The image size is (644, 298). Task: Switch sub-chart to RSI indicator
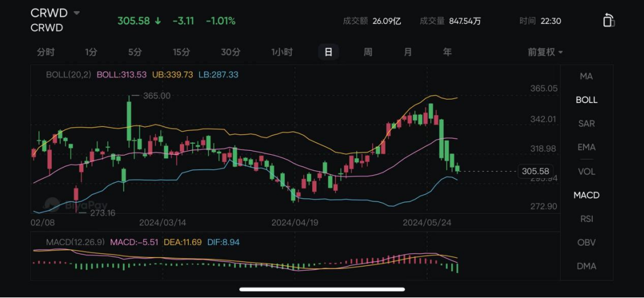tap(586, 219)
